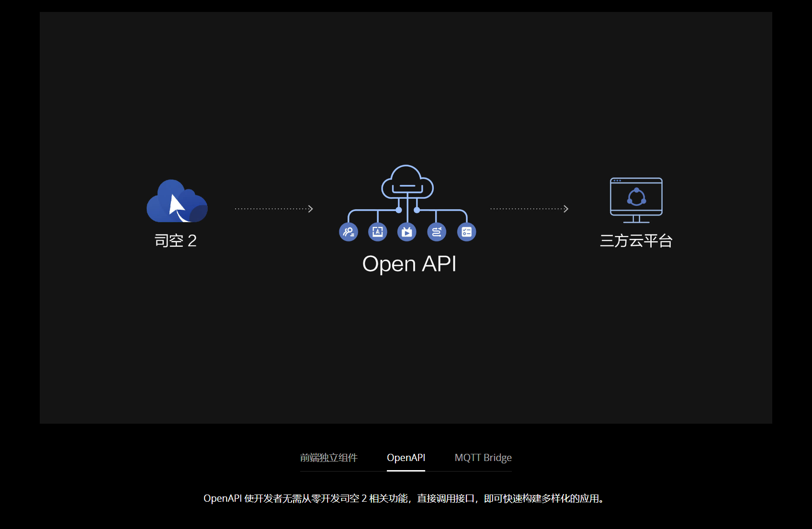812x529 pixels.
Task: Click the 司空 2 blue cloud logo
Action: (177, 201)
